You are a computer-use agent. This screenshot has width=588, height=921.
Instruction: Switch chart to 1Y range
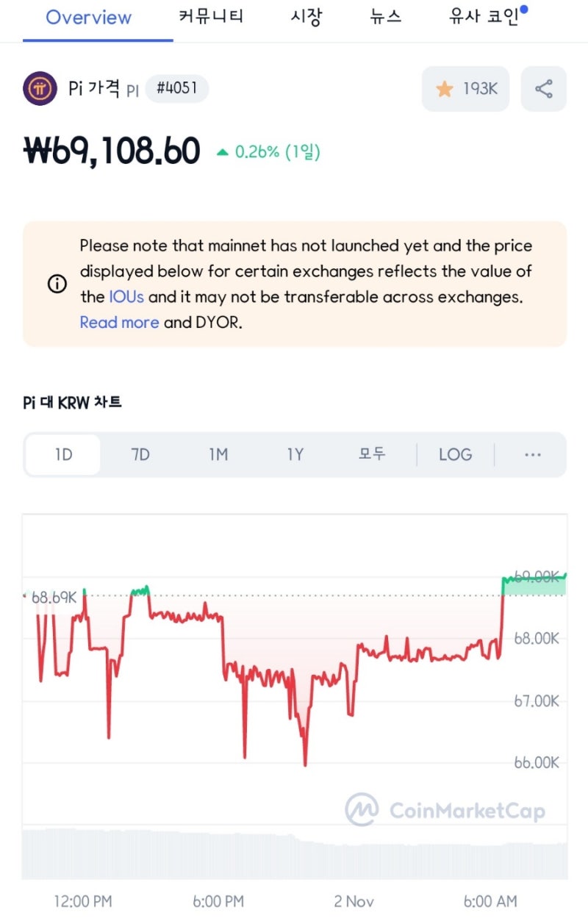[295, 454]
